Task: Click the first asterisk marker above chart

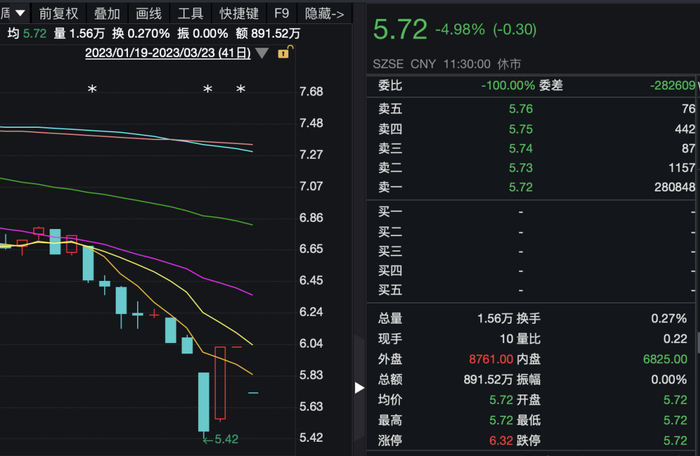Action: tap(92, 91)
